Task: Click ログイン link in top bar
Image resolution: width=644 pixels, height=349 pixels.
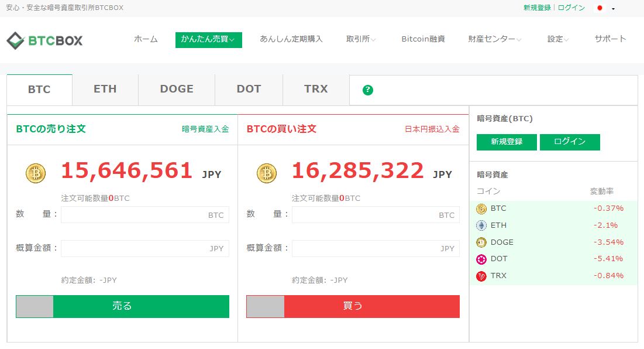Action: click(x=571, y=8)
